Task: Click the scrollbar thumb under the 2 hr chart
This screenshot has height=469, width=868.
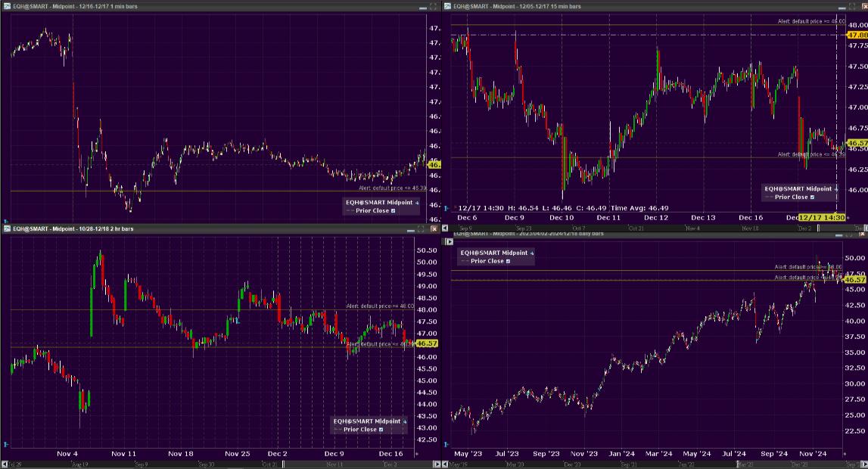Action: click(284, 464)
